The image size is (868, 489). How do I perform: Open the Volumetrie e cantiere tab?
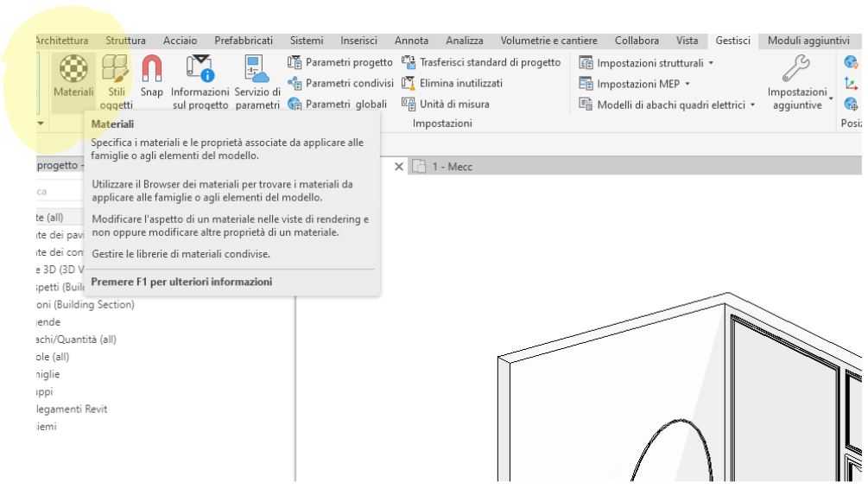tap(549, 41)
